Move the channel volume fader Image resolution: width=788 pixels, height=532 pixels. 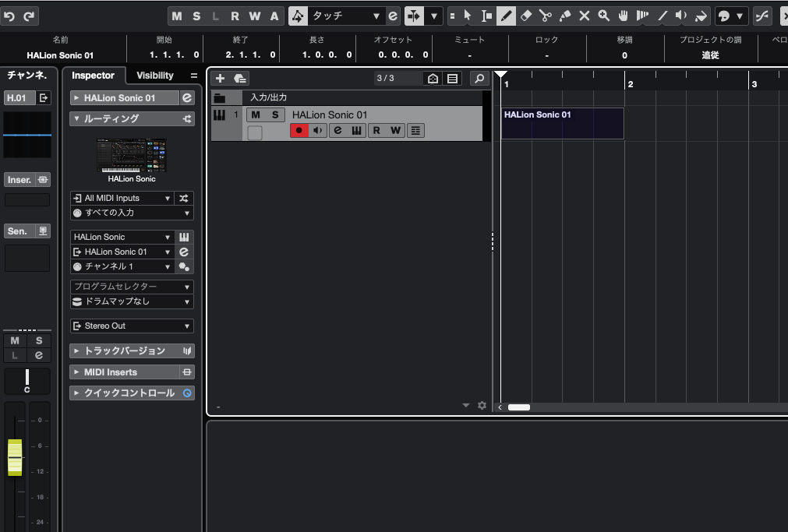point(15,458)
